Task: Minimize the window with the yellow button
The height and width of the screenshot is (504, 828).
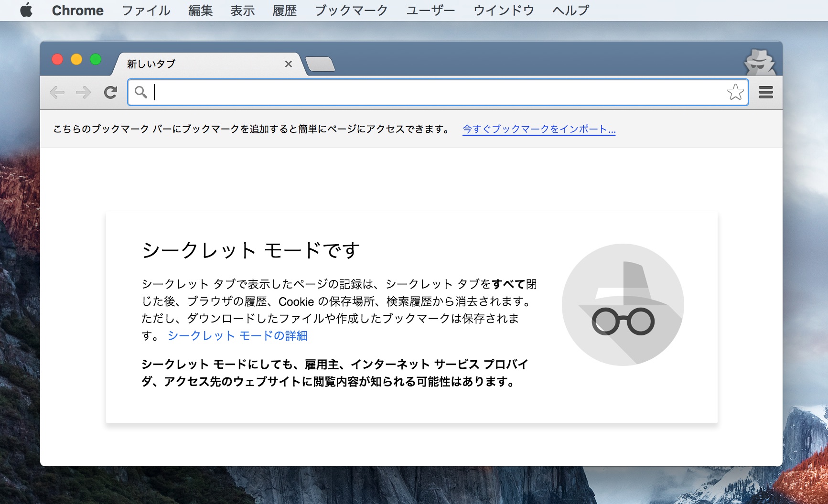Action: tap(76, 59)
